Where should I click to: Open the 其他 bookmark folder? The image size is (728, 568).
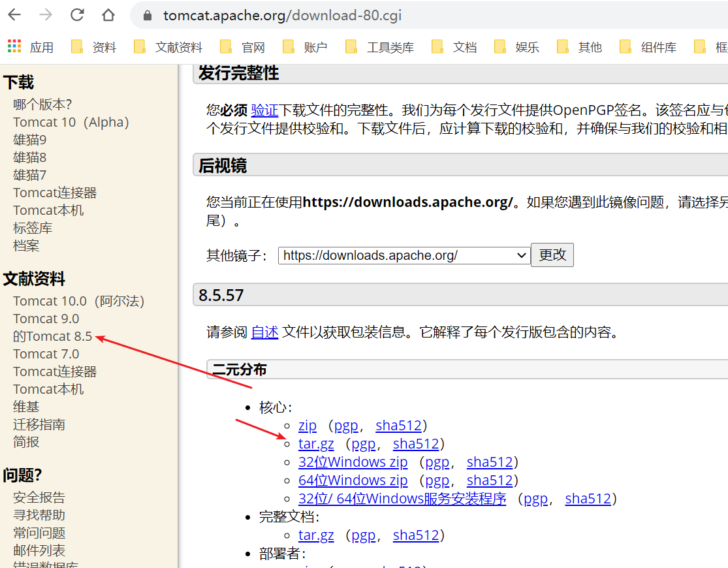579,47
